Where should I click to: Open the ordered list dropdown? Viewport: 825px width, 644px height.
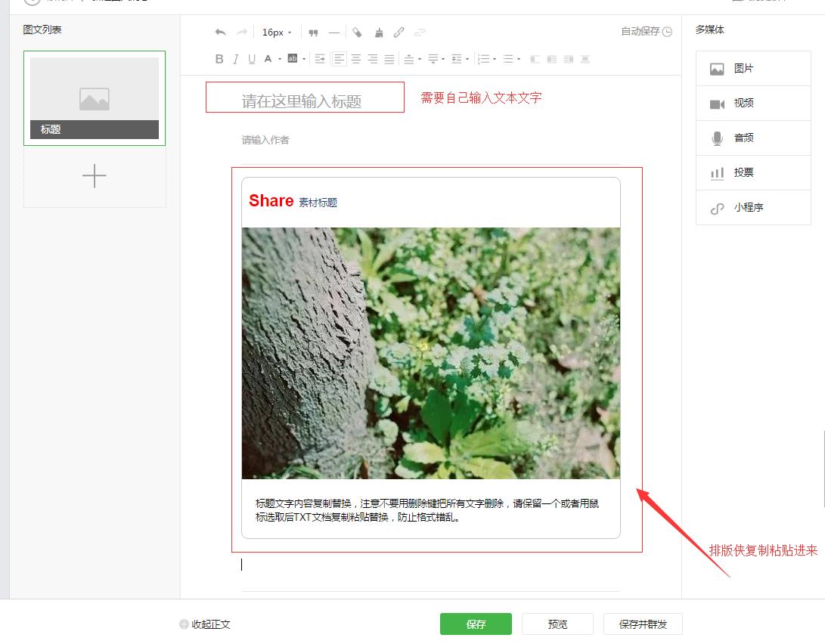coord(493,58)
